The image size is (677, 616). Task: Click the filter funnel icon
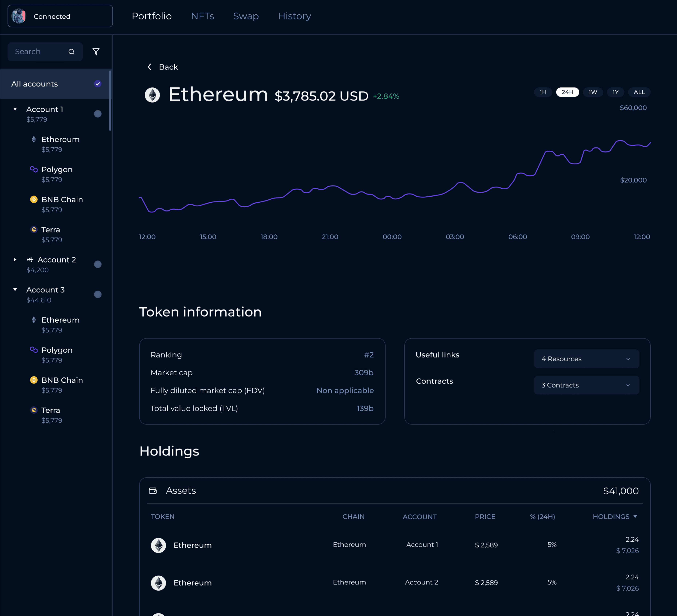click(x=96, y=52)
